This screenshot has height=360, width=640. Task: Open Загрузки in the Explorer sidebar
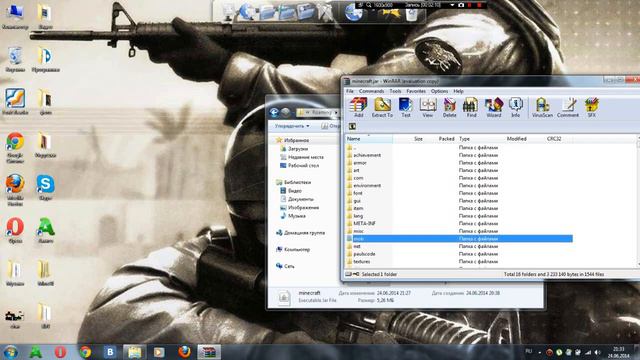[x=298, y=149]
